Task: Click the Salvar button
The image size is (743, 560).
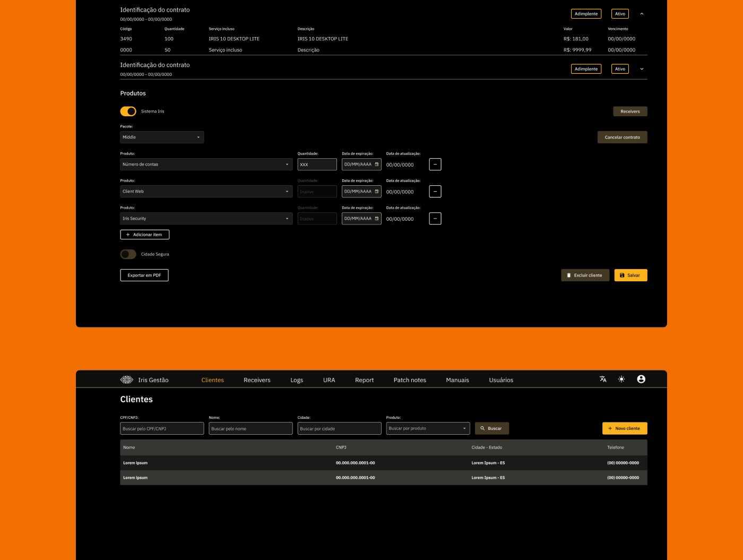Action: click(x=630, y=275)
